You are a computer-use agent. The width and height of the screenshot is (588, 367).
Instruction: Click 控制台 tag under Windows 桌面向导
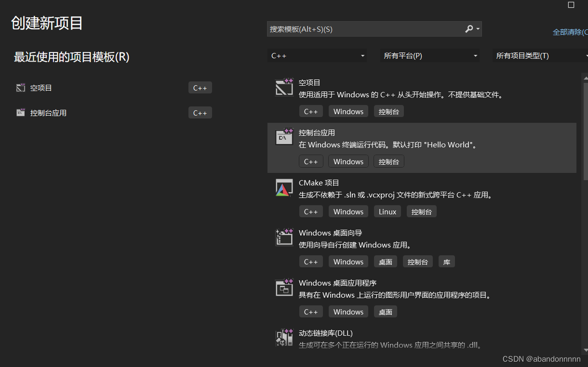pyautogui.click(x=418, y=262)
